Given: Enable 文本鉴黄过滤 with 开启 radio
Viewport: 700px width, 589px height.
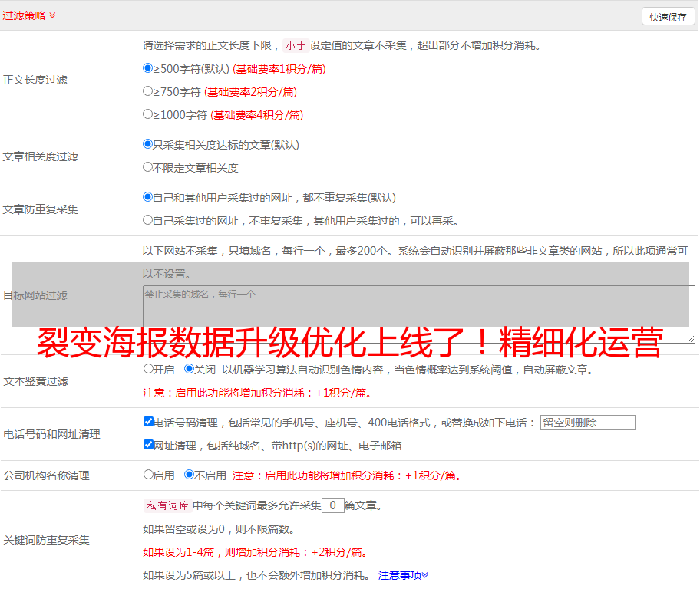Looking at the screenshot, I should (149, 369).
